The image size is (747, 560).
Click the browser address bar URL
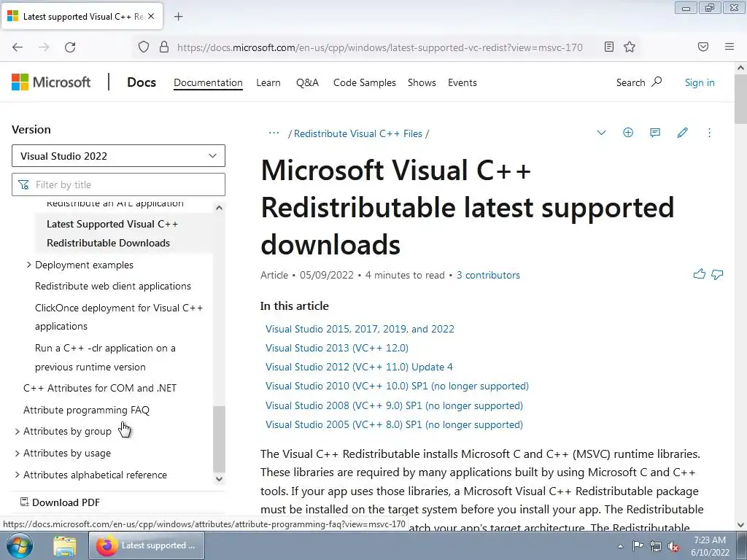click(379, 47)
